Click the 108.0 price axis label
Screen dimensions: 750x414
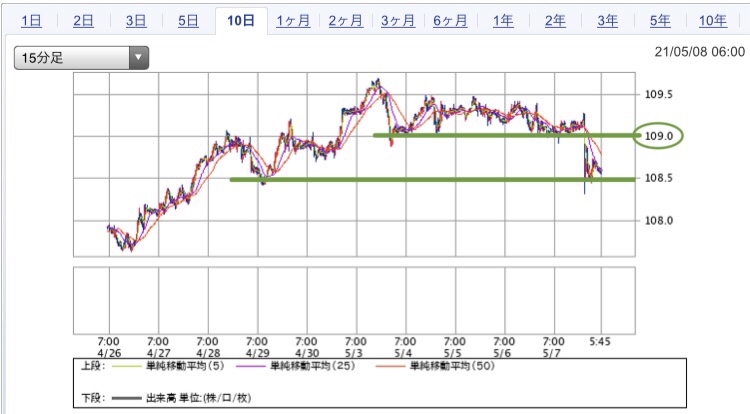[x=658, y=220]
